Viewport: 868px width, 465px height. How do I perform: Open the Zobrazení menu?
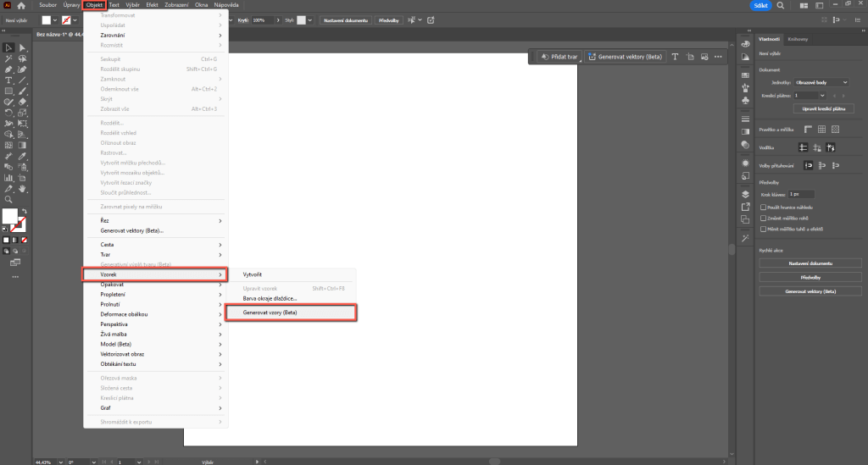point(176,5)
